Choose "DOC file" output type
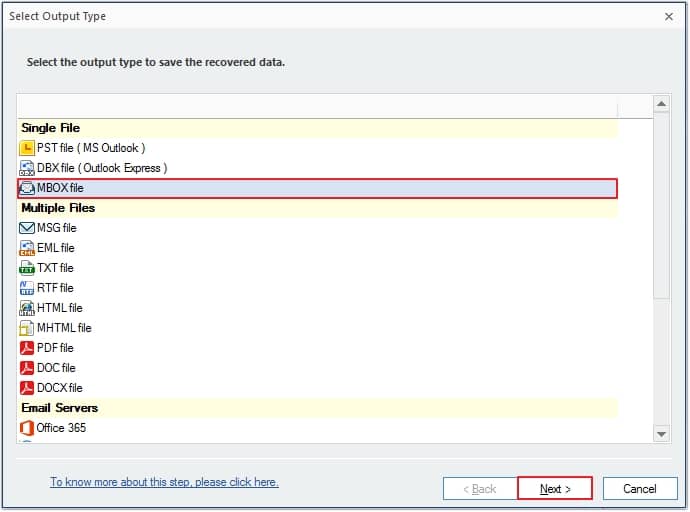This screenshot has height=512, width=690. pos(317,368)
